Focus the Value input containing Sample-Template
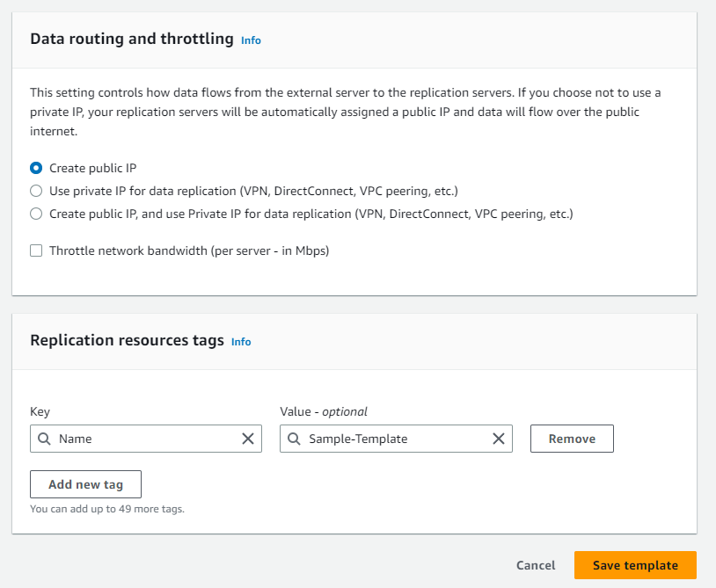This screenshot has width=716, height=588. (x=394, y=439)
